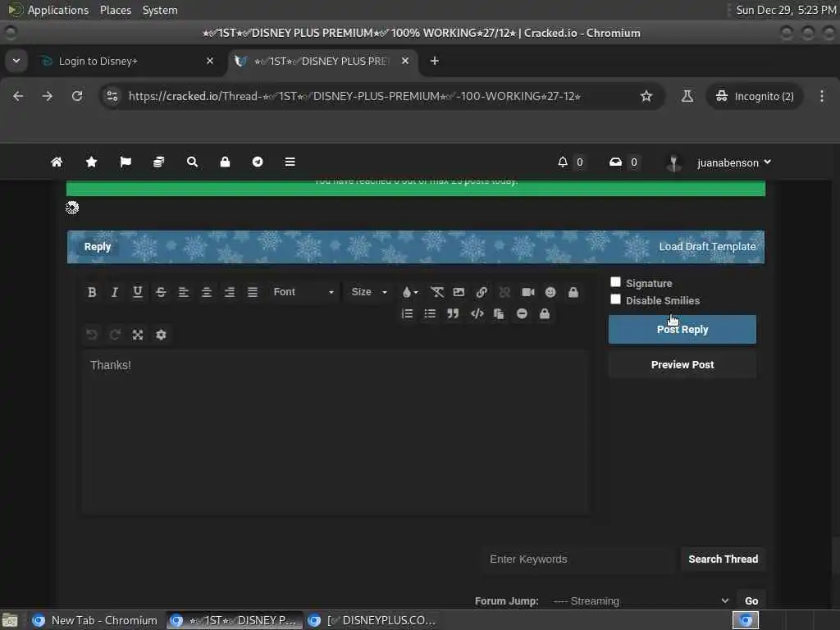This screenshot has width=840, height=630.
Task: Open the flag icon in forum navbar
Action: [126, 162]
